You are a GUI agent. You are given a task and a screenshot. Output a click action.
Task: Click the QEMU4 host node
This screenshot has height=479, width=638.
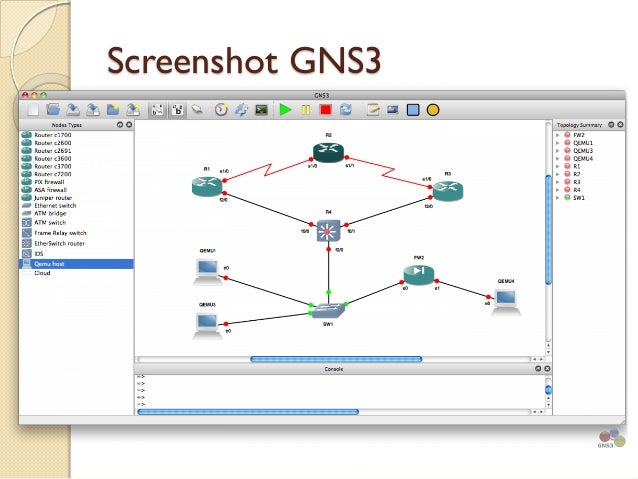click(x=506, y=302)
